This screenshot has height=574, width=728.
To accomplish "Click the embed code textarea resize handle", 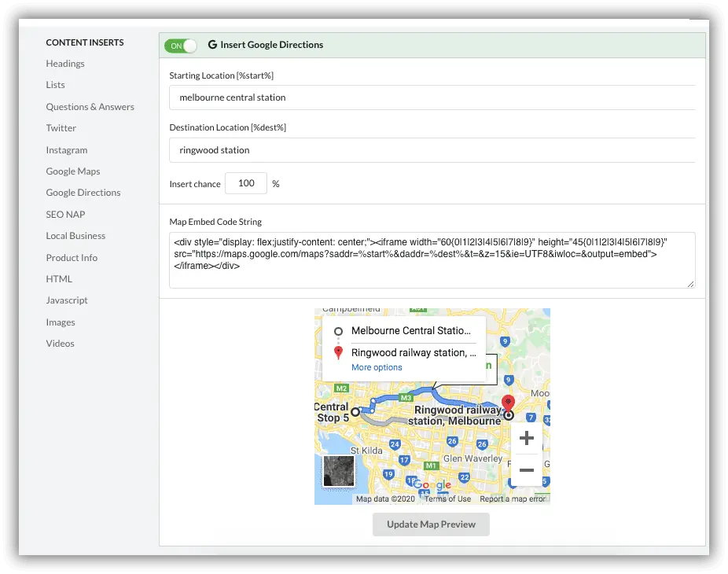I will [690, 284].
